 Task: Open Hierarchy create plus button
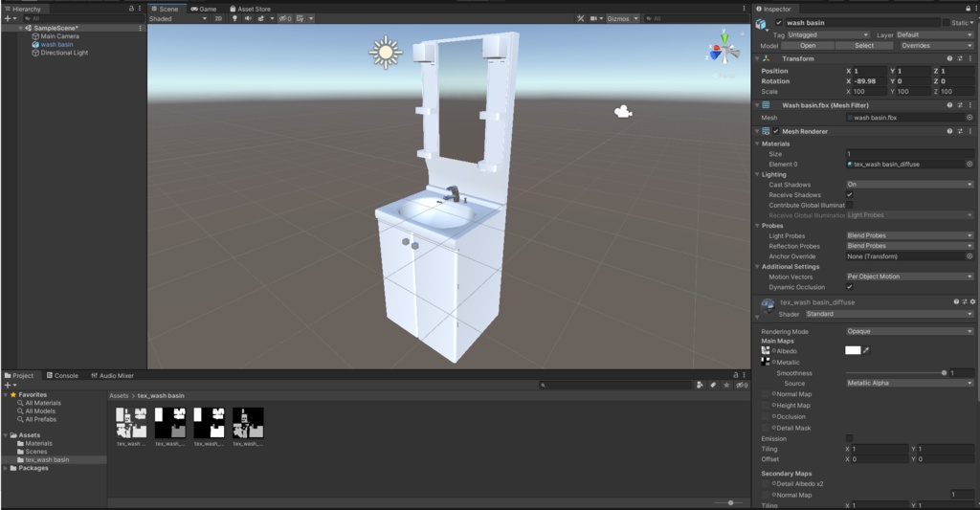point(10,19)
